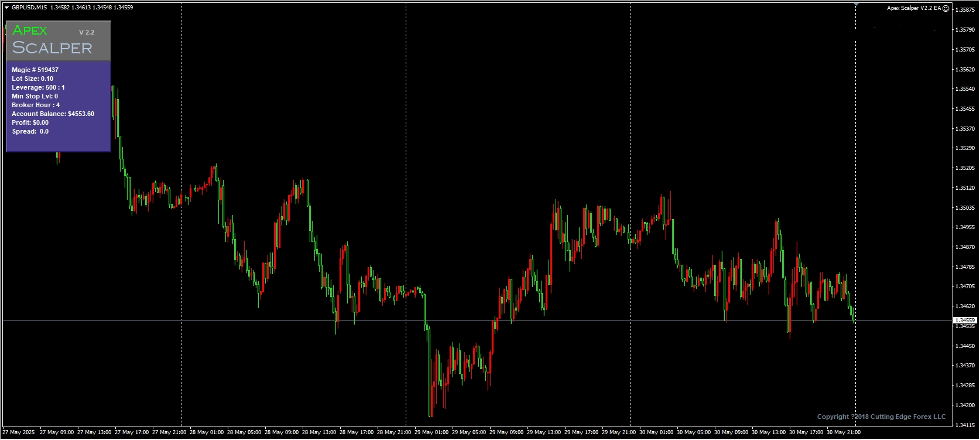Click the 29 May 01:00 time axis label
This screenshot has width=980, height=440.
point(431,432)
